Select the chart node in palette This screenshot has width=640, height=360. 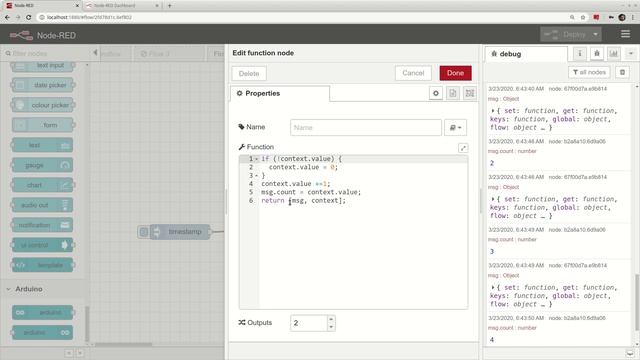pyautogui.click(x=42, y=185)
